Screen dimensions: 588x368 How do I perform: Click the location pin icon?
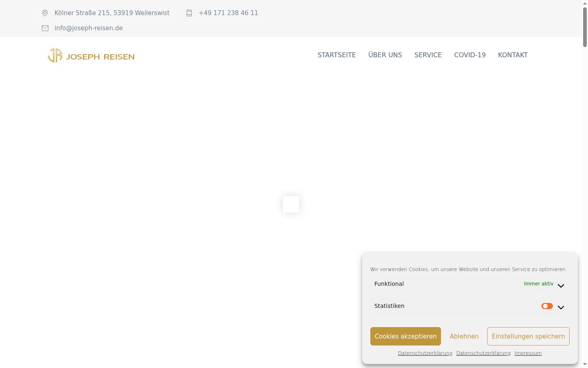(x=45, y=13)
